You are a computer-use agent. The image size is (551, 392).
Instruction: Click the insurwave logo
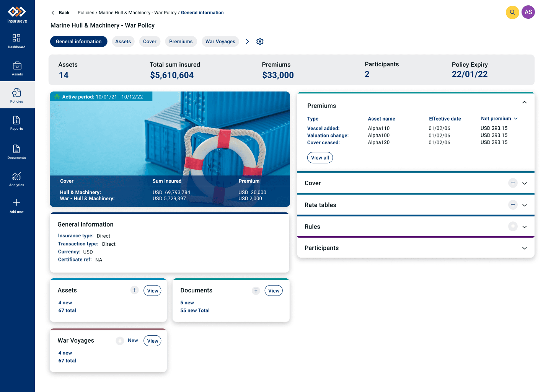coord(17,15)
